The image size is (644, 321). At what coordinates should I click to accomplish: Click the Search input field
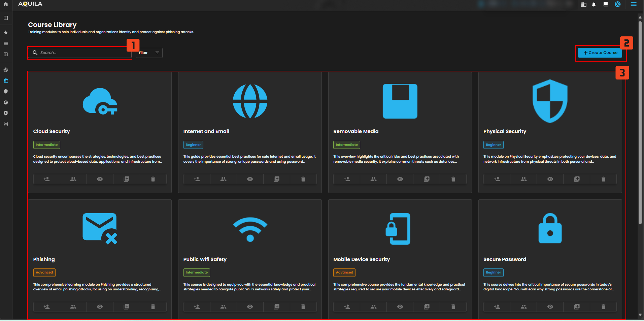[81, 53]
